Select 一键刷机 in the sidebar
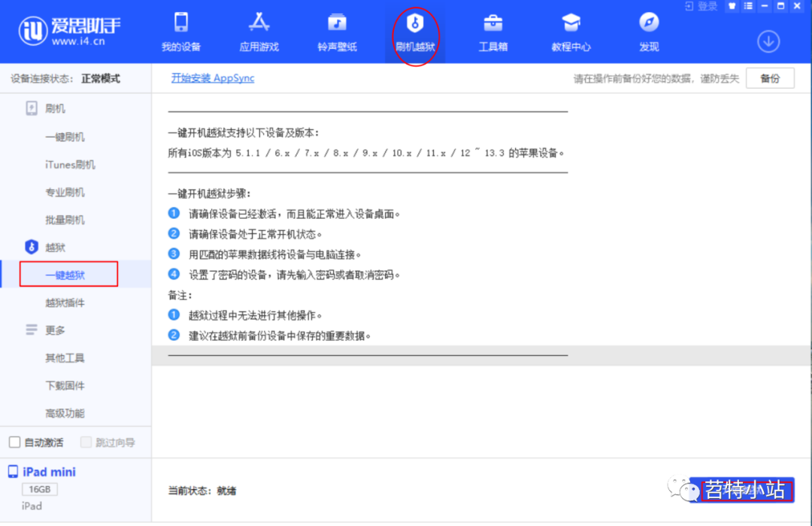The image size is (812, 526). click(x=65, y=137)
